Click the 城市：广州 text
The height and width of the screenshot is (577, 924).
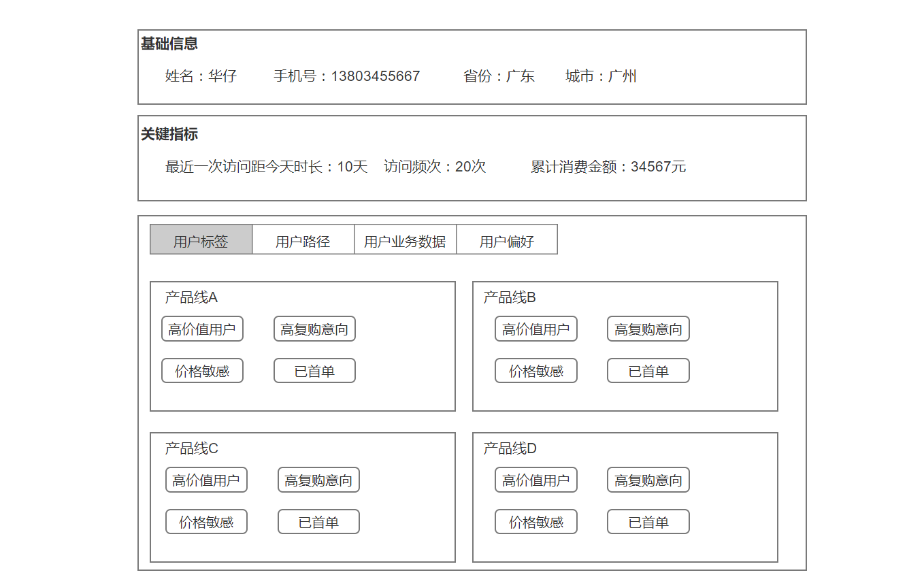[601, 76]
